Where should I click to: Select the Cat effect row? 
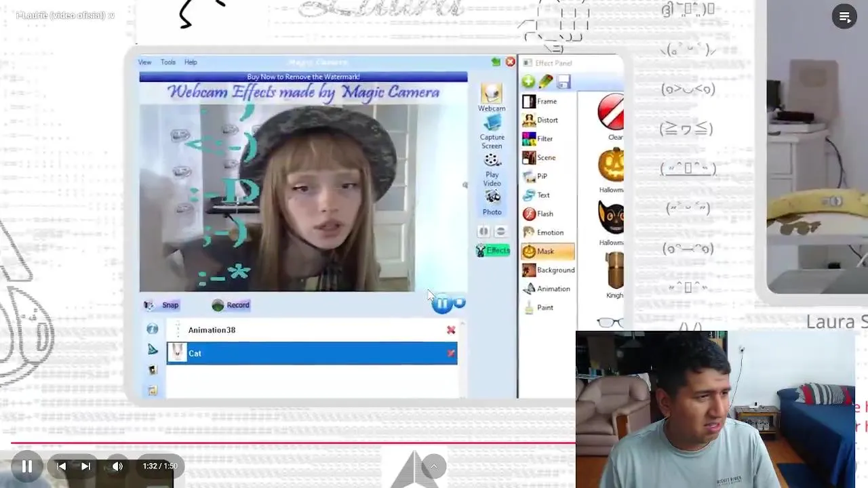[312, 353]
